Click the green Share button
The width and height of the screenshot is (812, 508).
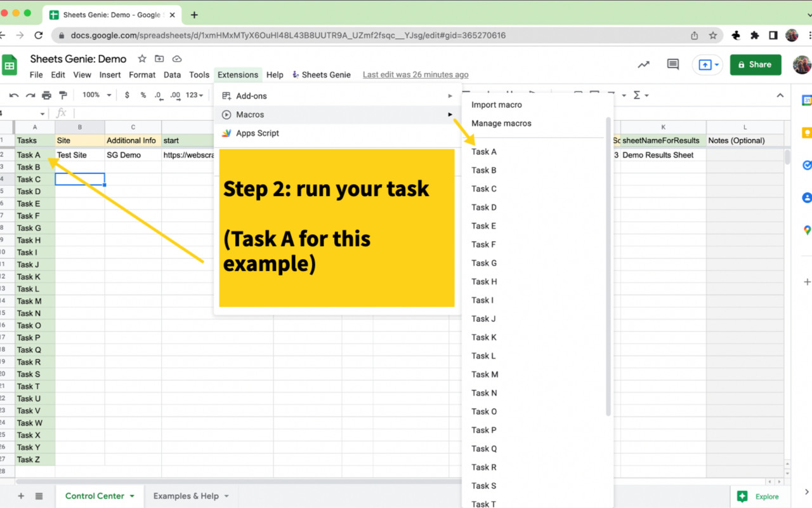click(x=756, y=64)
